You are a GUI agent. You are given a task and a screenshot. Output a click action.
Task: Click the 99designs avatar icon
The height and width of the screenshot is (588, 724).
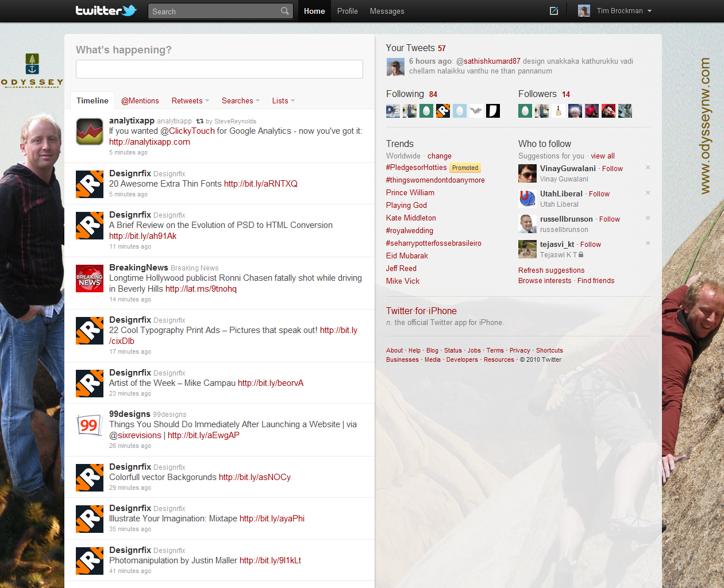click(90, 424)
